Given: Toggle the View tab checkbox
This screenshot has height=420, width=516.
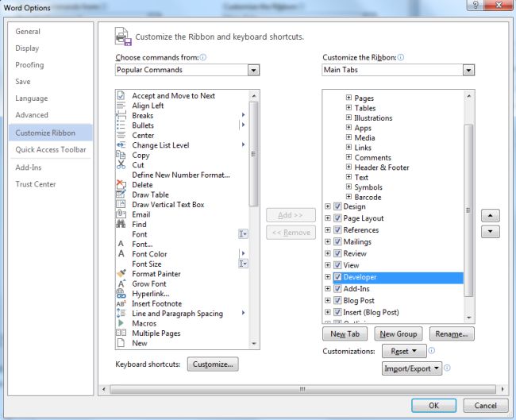Looking at the screenshot, I should [337, 265].
